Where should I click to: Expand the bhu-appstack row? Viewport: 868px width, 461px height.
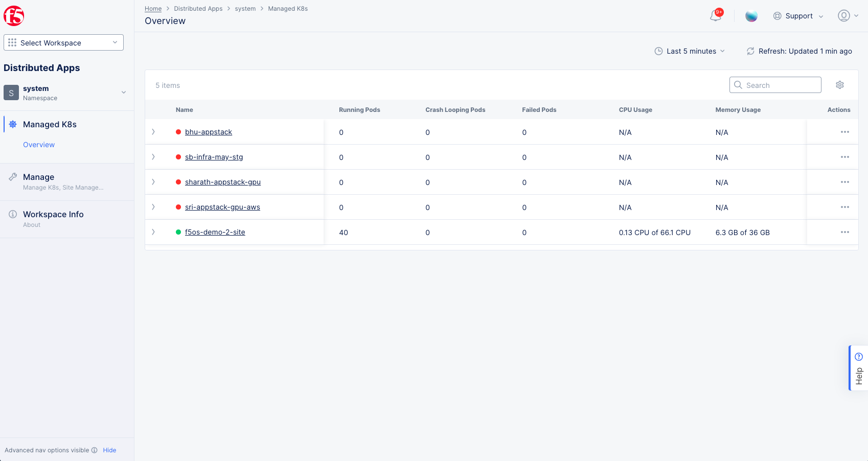153,131
